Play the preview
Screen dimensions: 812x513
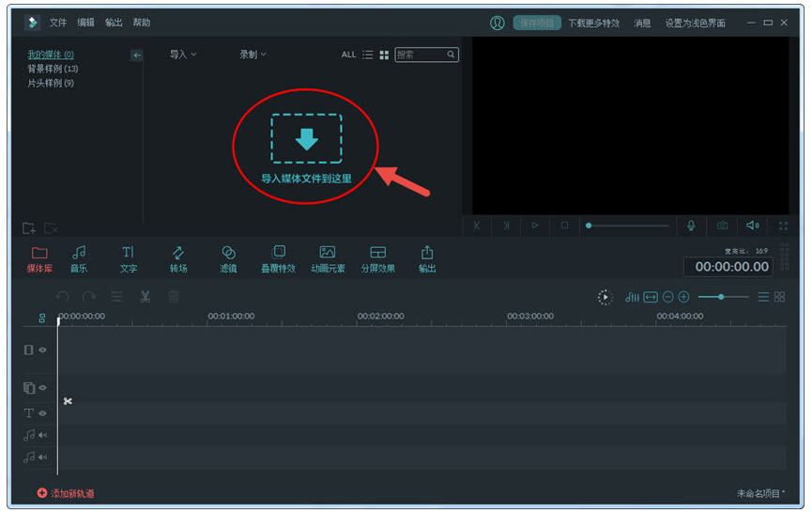(x=535, y=225)
